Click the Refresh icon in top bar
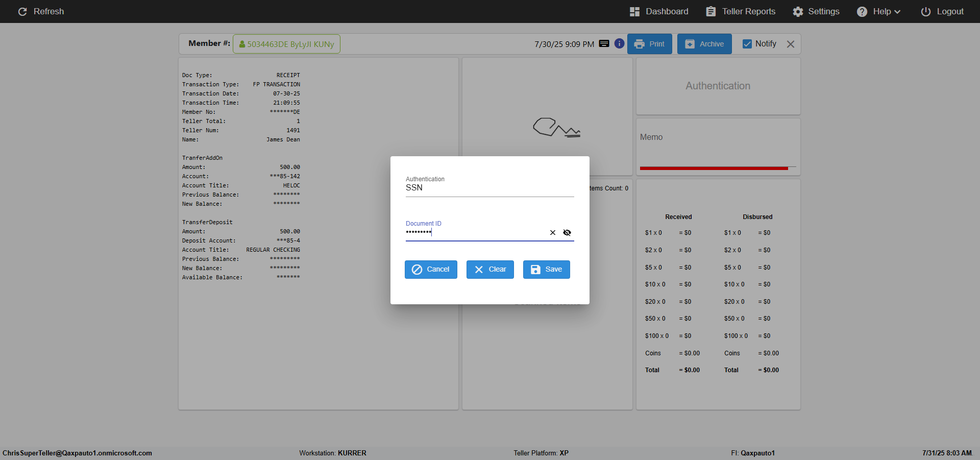 [x=22, y=11]
